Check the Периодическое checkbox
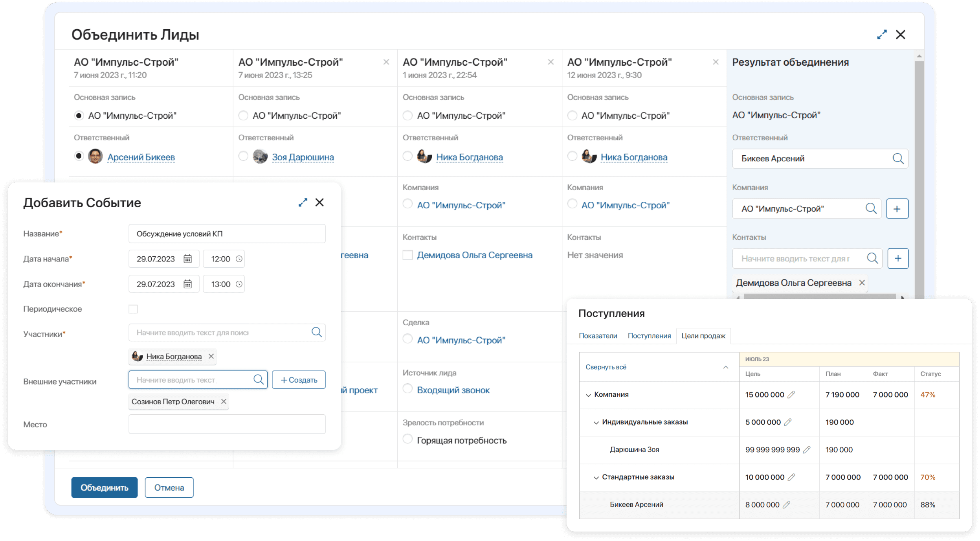 133,309
